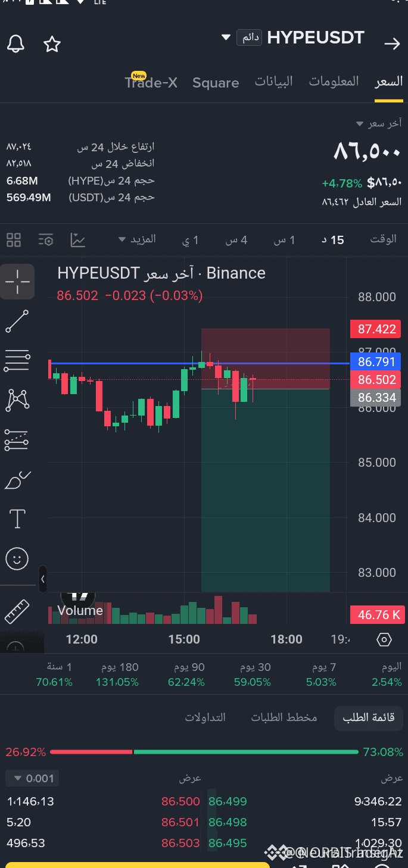Select the ruler measure tool
The image size is (408, 868).
coord(17,611)
